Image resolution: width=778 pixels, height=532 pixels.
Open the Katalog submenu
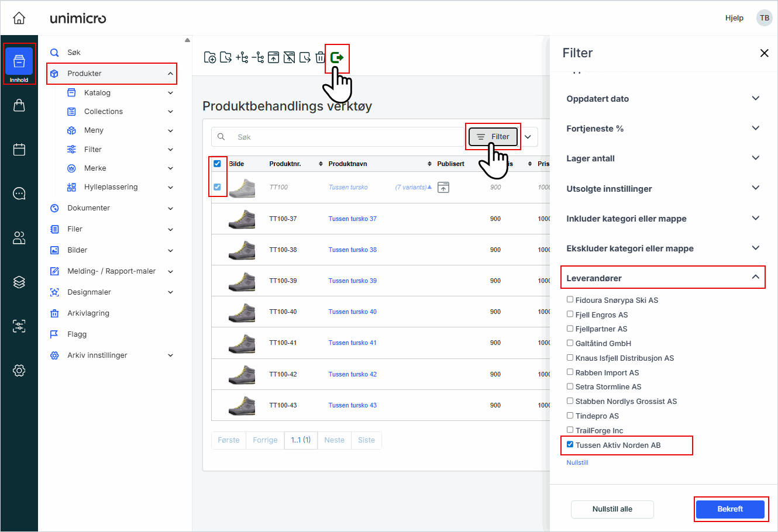coord(120,93)
